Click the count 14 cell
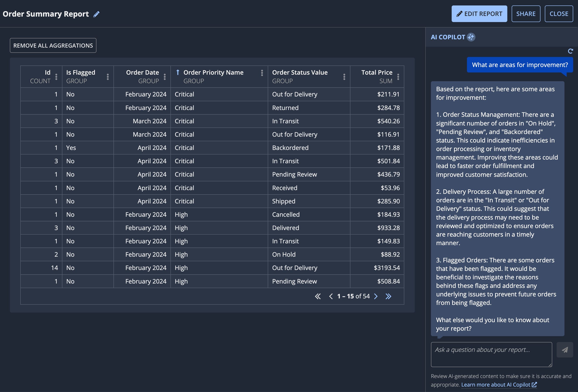The width and height of the screenshot is (578, 392). pyautogui.click(x=41, y=268)
